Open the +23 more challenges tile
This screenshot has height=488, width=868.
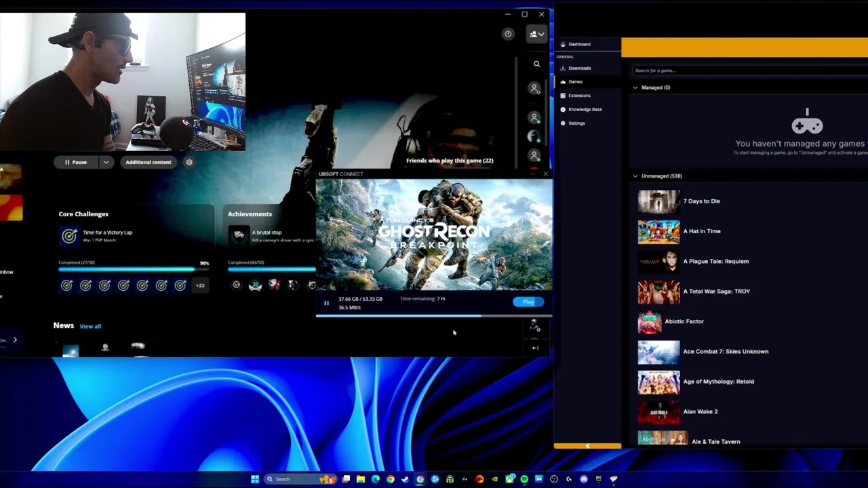click(x=200, y=285)
